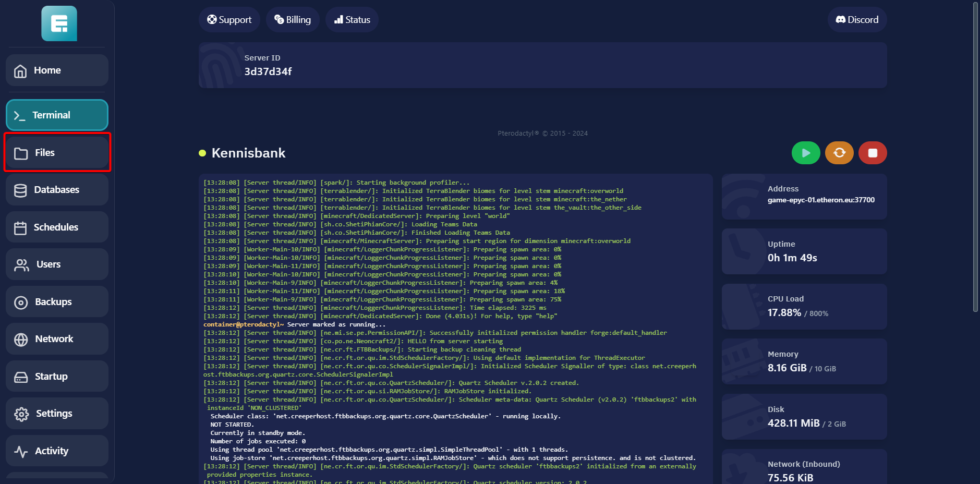Screen dimensions: 980x484
Task: Click the Startup drive icon
Action: (x=21, y=377)
